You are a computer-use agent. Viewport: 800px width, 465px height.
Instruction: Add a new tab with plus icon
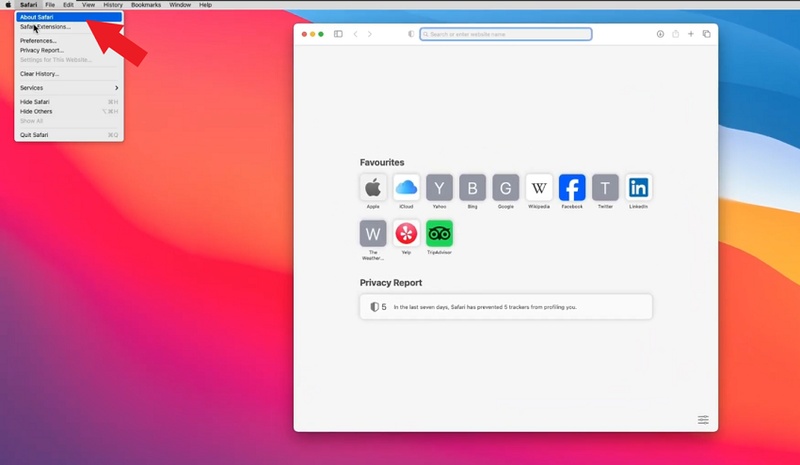click(691, 34)
